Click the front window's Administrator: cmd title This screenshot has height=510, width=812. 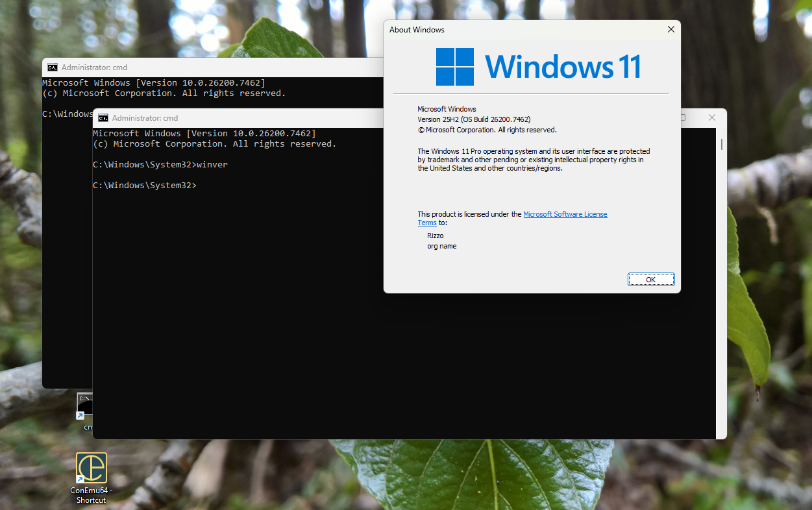(x=145, y=118)
